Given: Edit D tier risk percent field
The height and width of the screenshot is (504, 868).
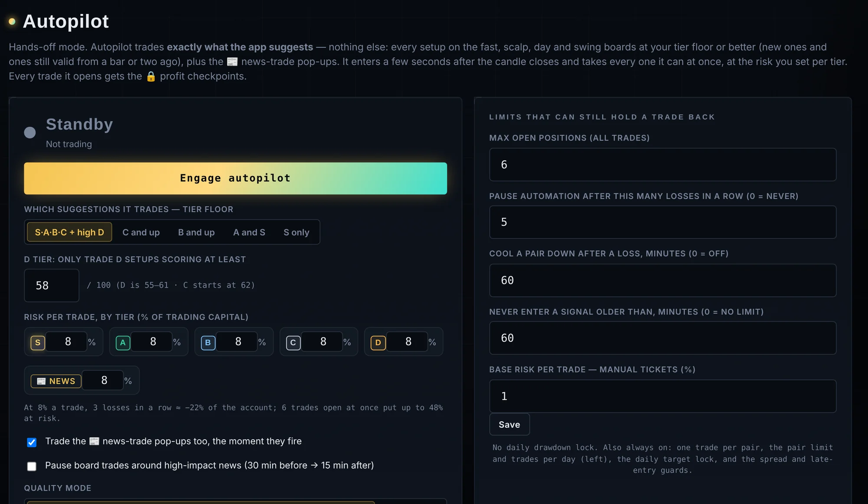Looking at the screenshot, I should 407,342.
